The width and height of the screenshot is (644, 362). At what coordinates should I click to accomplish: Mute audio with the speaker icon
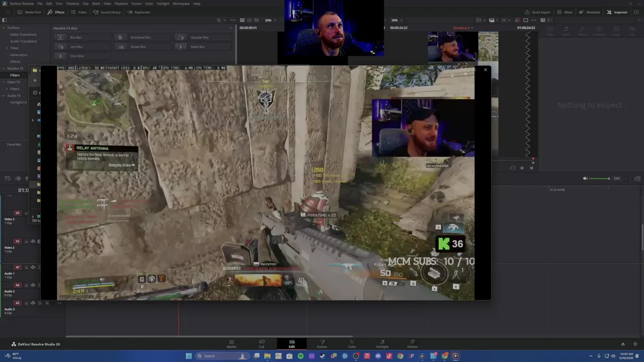[585, 178]
